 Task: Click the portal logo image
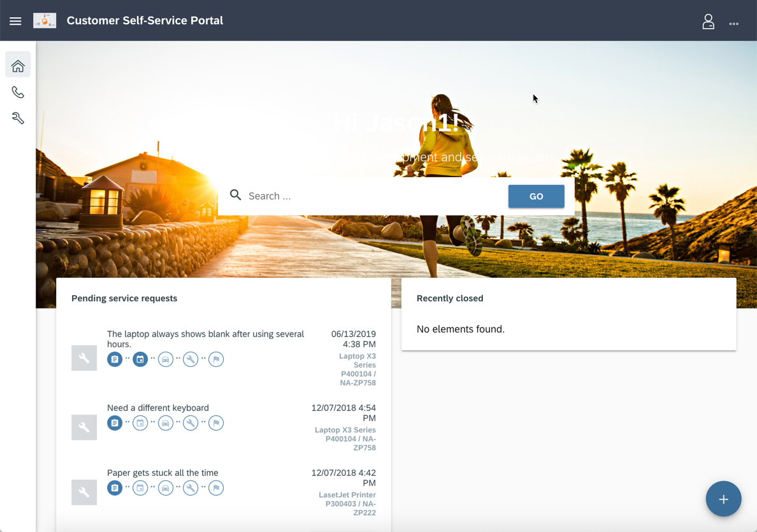pos(45,20)
